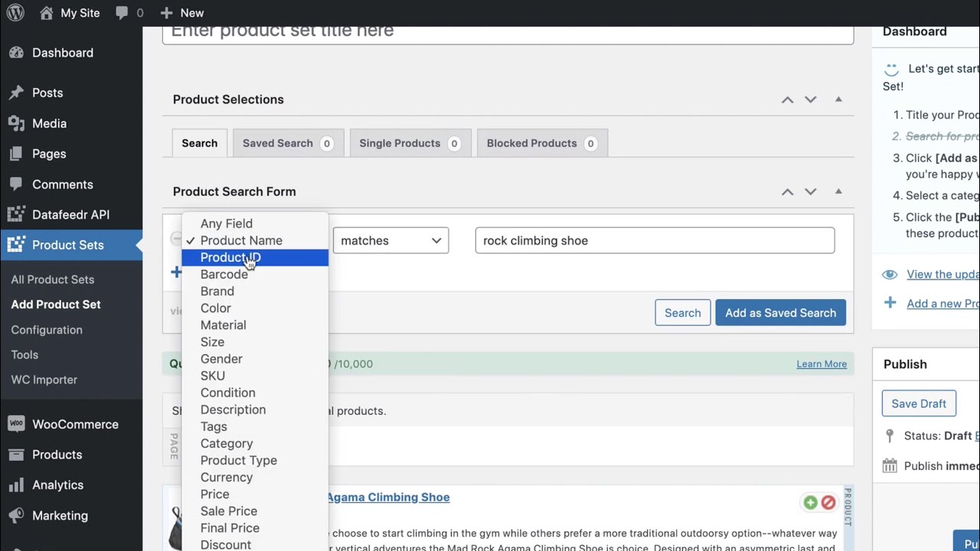Screen dimensions: 980x551
Task: Open the Learn More link
Action: coord(822,364)
